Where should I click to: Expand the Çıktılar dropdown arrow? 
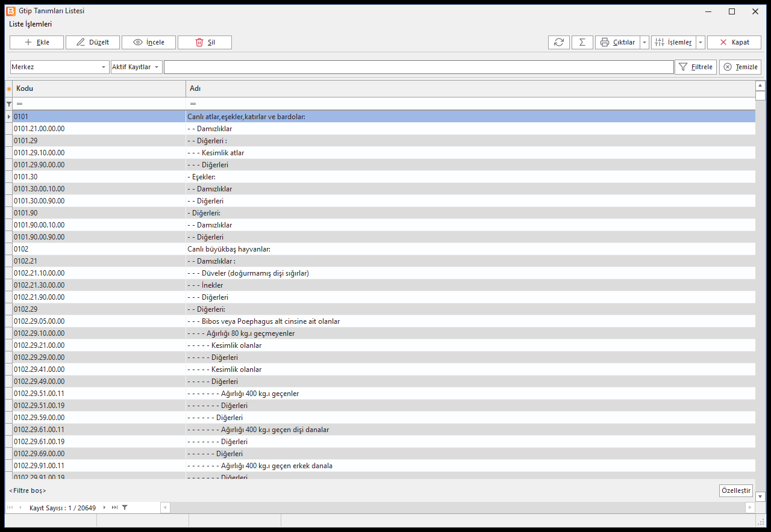(x=645, y=42)
